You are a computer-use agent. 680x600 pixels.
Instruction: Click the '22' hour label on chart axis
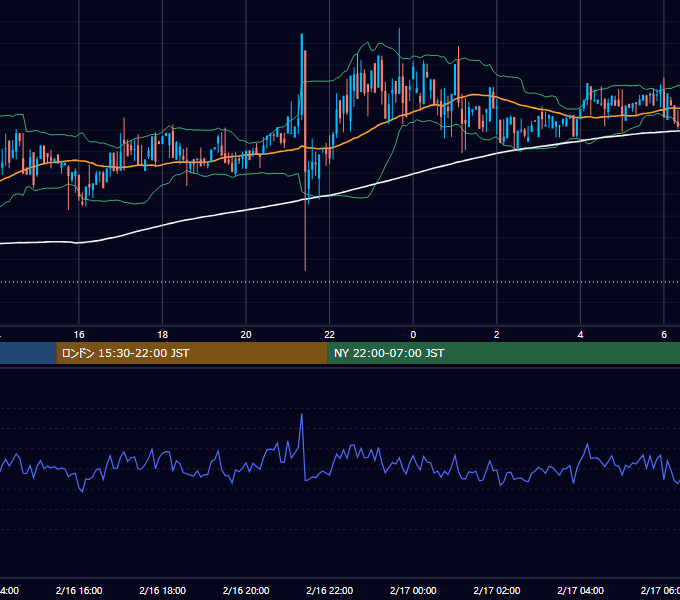click(x=330, y=335)
